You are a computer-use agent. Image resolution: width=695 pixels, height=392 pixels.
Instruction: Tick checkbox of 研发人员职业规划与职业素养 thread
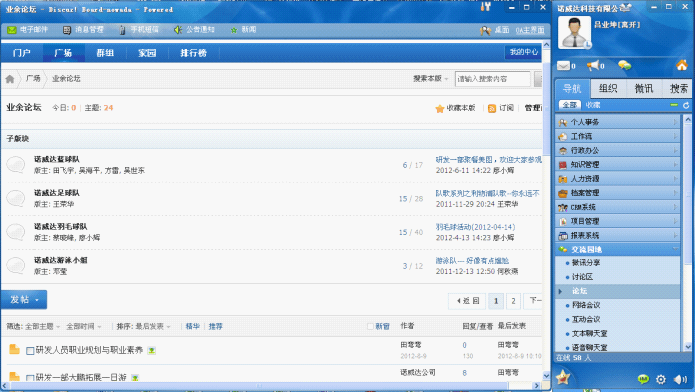coord(30,351)
